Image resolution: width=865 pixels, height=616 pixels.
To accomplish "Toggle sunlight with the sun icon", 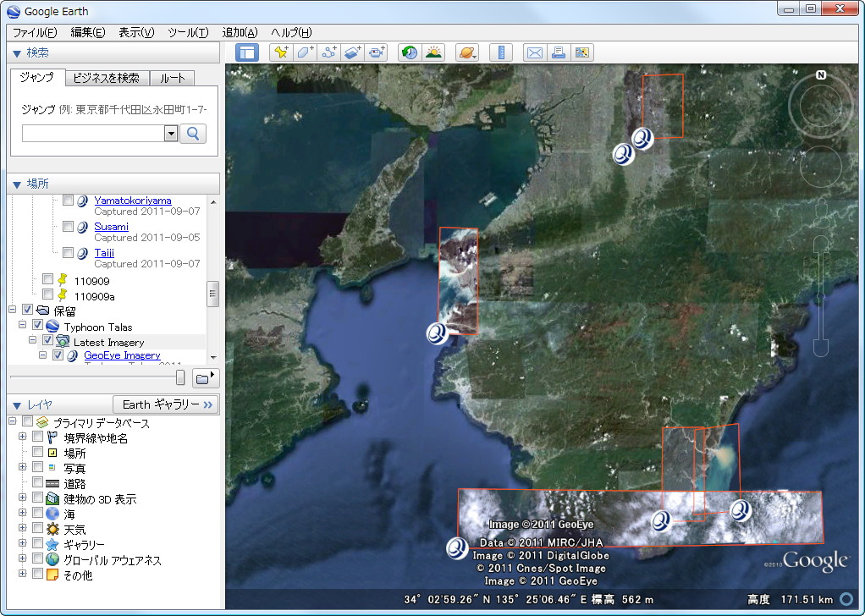I will [433, 52].
